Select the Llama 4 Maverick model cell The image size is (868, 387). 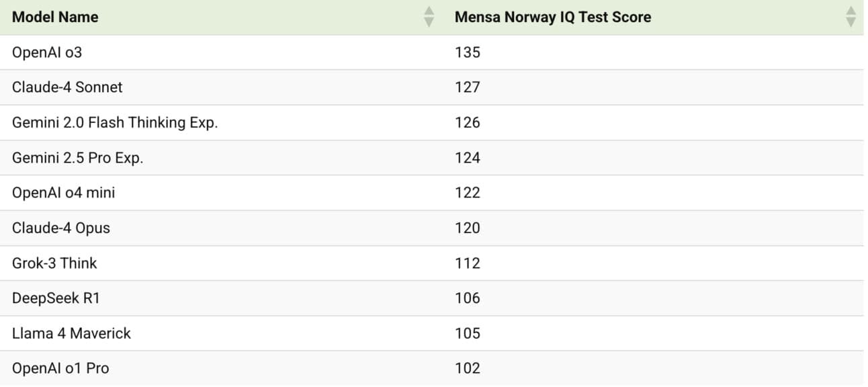coord(71,333)
